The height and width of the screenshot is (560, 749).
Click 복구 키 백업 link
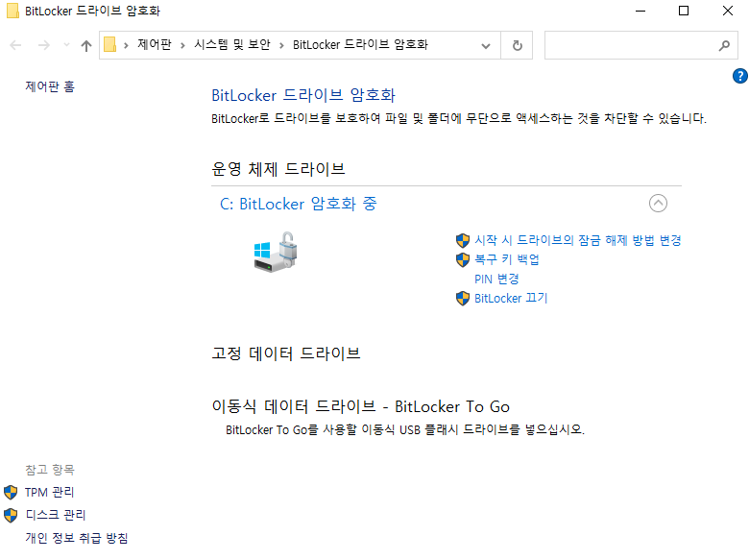click(x=507, y=259)
